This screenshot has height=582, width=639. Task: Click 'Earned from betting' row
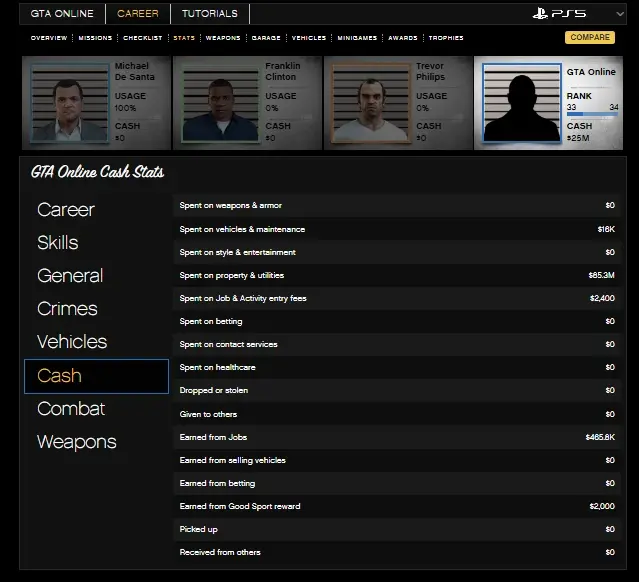(397, 483)
